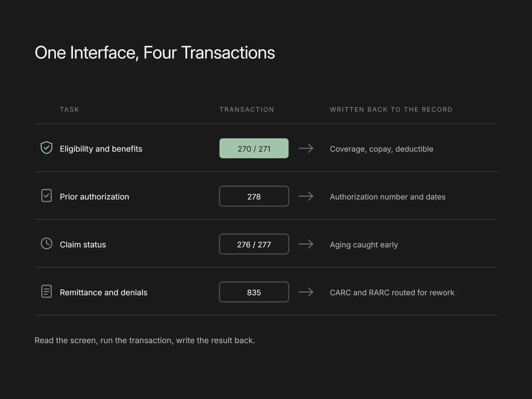The width and height of the screenshot is (532, 399).
Task: Click the TRANSACTION column header
Action: click(247, 109)
